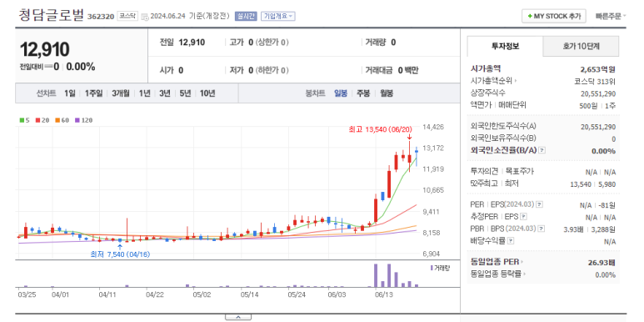Collapse the chart panel using the bottom chevron

click(237, 317)
